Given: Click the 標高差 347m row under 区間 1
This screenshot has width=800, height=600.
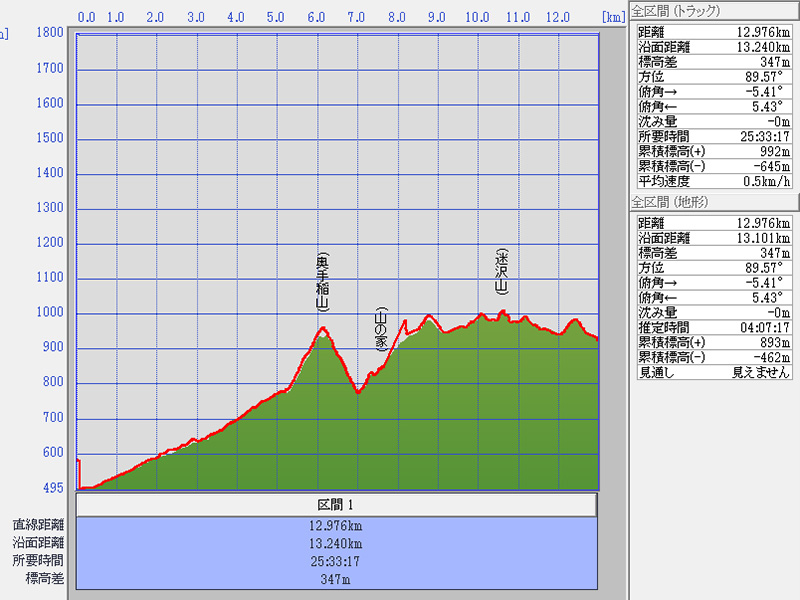Looking at the screenshot, I should coord(336,578).
